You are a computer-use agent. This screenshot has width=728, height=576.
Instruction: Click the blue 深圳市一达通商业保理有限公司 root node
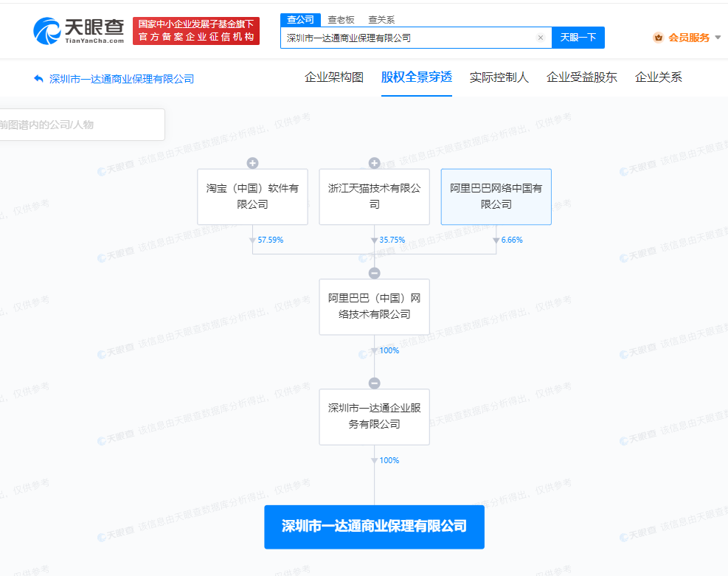pyautogui.click(x=374, y=527)
